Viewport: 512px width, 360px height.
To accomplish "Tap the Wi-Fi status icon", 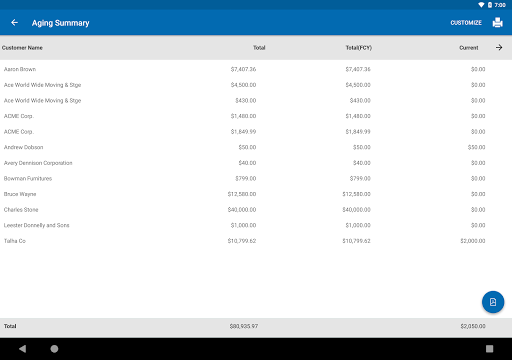I will click(481, 5).
